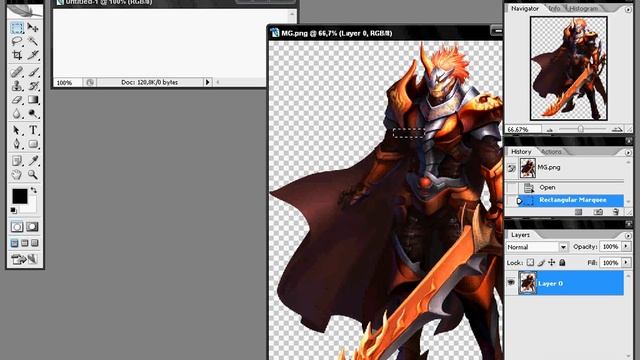Select the Zoom magnifier tool

point(33,175)
